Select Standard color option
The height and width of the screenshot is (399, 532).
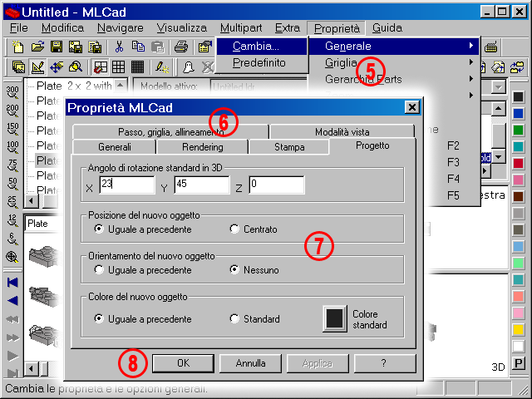click(x=255, y=319)
